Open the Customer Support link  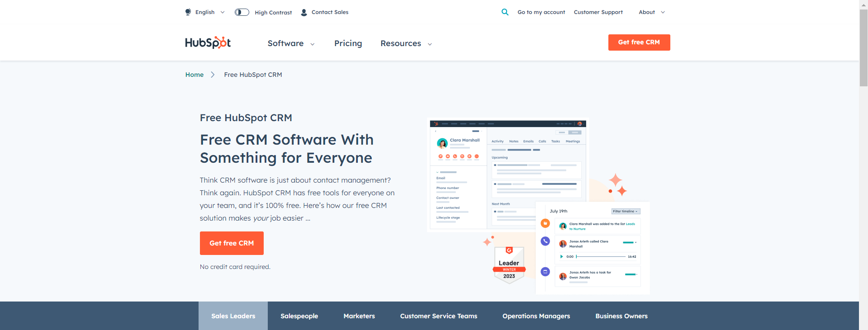(598, 12)
